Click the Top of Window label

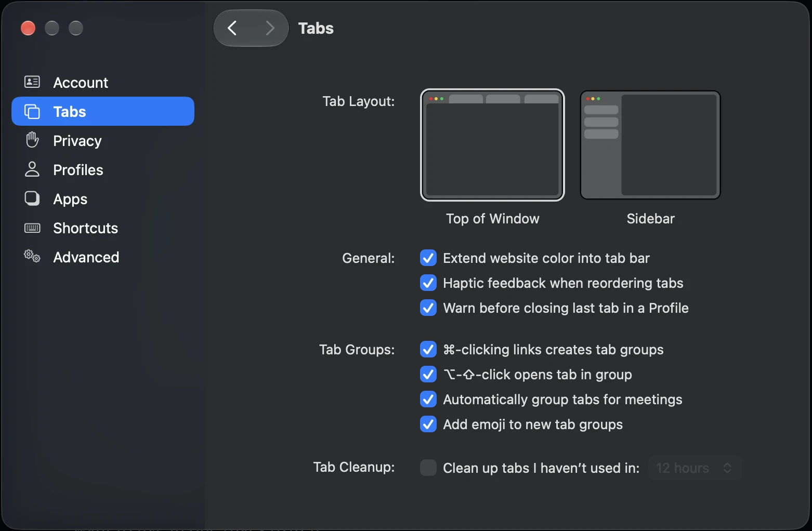click(x=493, y=219)
